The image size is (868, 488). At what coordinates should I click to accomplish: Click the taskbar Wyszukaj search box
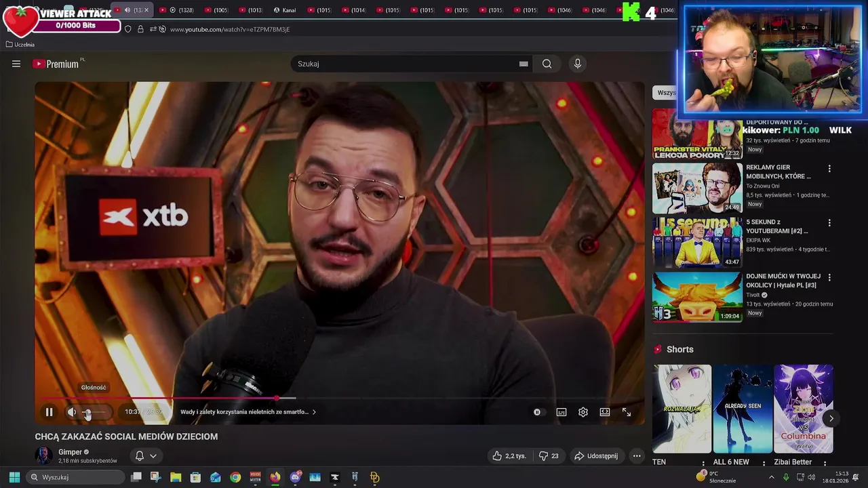click(76, 477)
